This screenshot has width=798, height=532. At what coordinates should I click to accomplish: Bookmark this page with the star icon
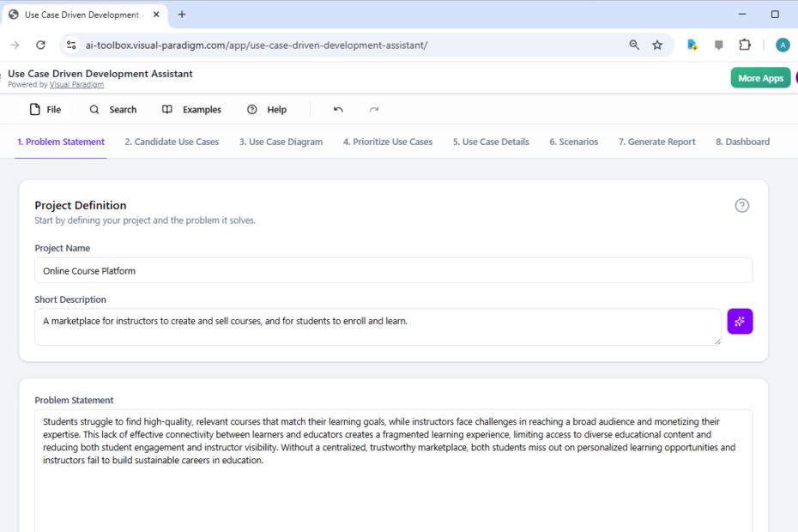657,45
